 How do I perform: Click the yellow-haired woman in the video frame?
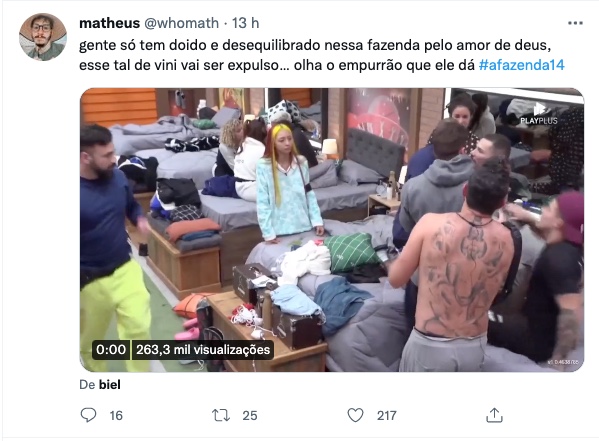pos(287,183)
